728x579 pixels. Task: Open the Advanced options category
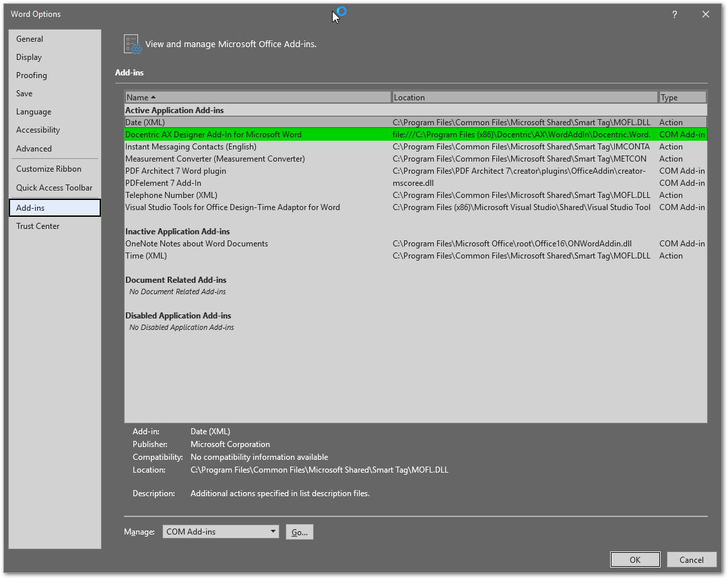(x=55, y=149)
